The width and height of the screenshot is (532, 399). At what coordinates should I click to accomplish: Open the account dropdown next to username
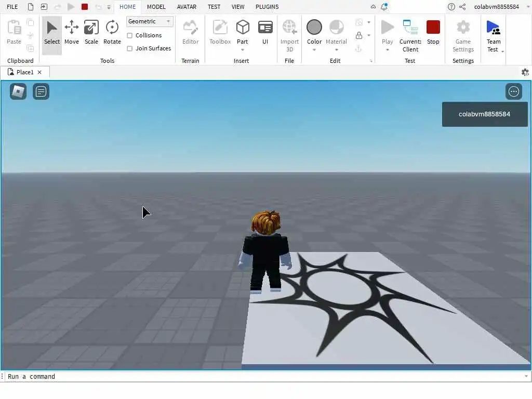[x=528, y=7]
